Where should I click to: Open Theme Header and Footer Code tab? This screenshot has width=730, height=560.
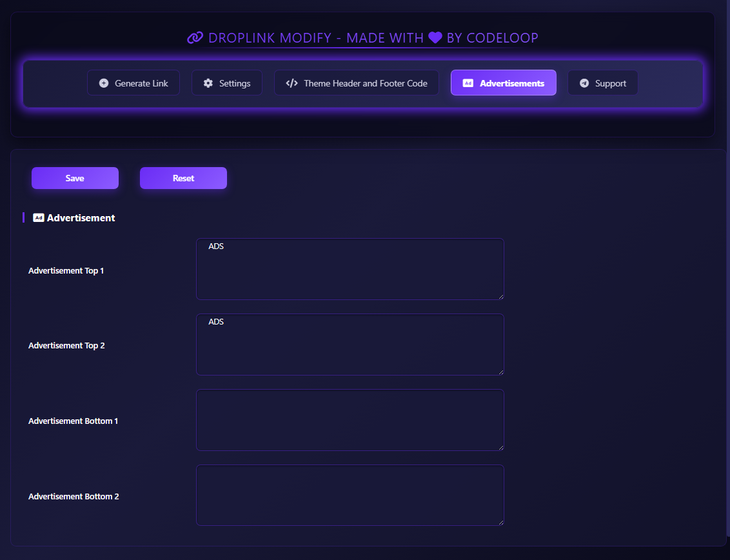pyautogui.click(x=356, y=83)
